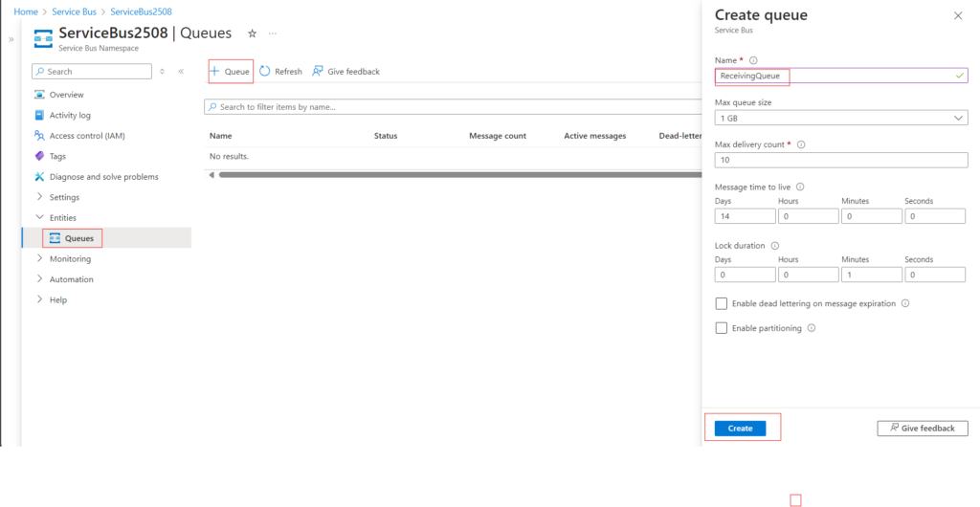This screenshot has width=980, height=507.
Task: Click the Service Bus breadcrumb link
Action: click(73, 11)
